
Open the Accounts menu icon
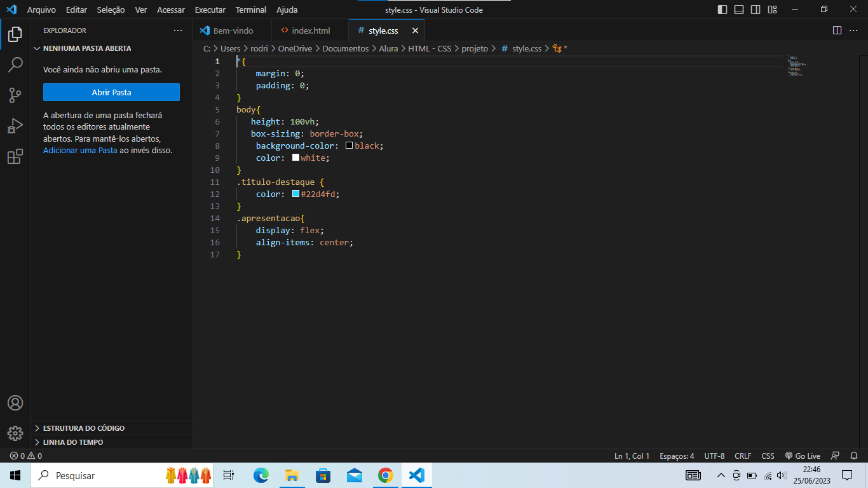click(x=15, y=403)
